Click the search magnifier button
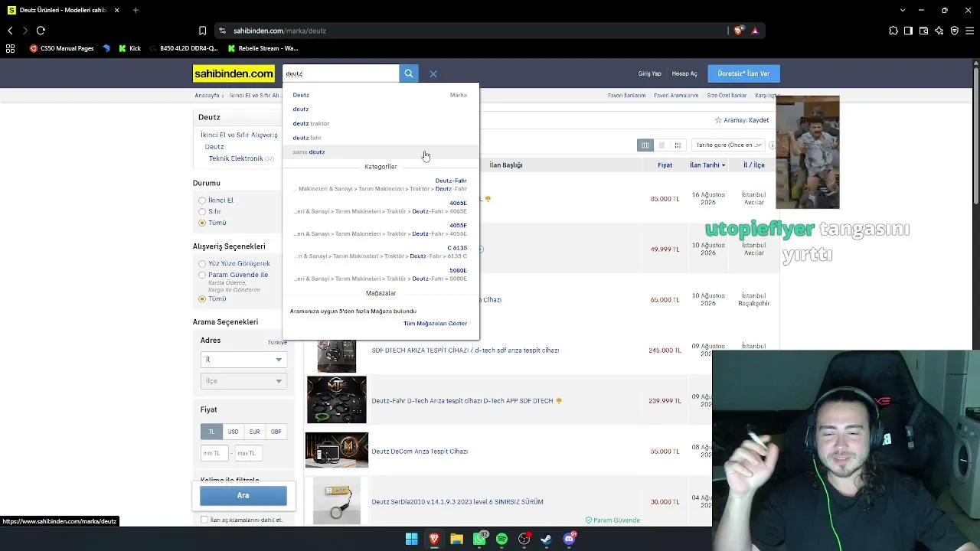This screenshot has height=551, width=980. tap(409, 73)
